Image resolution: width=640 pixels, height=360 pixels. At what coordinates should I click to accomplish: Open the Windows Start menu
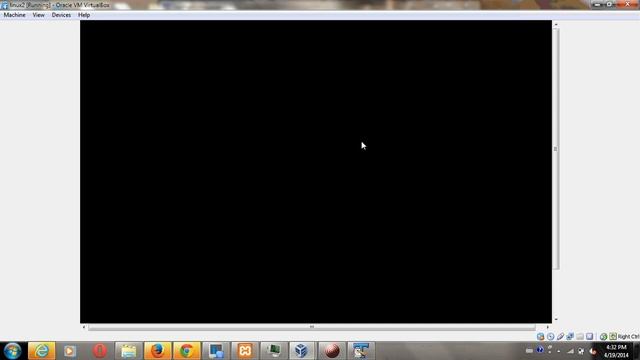[12, 351]
